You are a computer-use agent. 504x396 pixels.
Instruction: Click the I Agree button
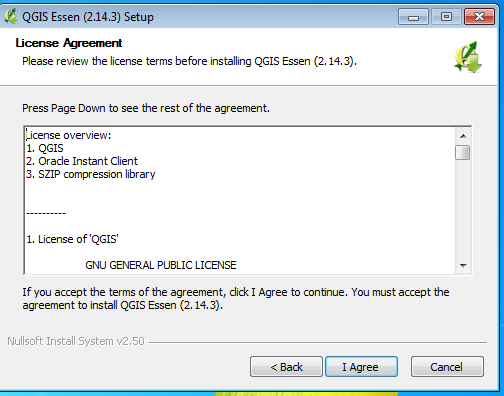(361, 367)
